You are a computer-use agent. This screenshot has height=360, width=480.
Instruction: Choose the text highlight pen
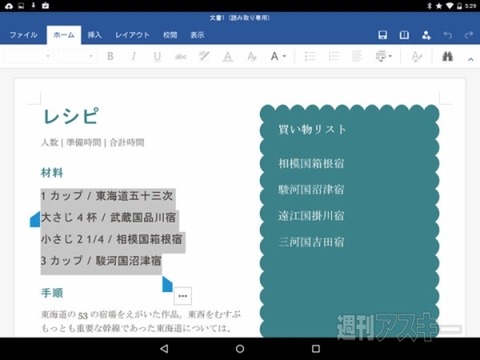[x=204, y=56]
